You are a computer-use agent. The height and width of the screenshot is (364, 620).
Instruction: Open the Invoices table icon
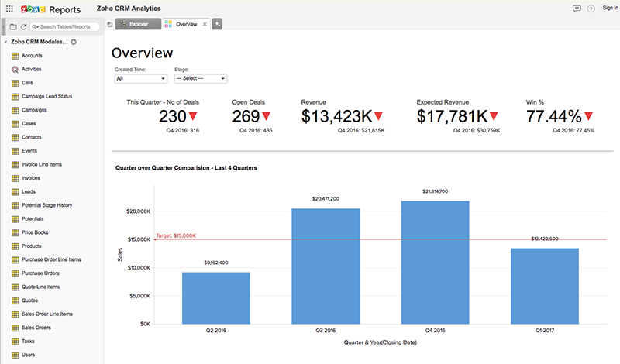[15, 178]
